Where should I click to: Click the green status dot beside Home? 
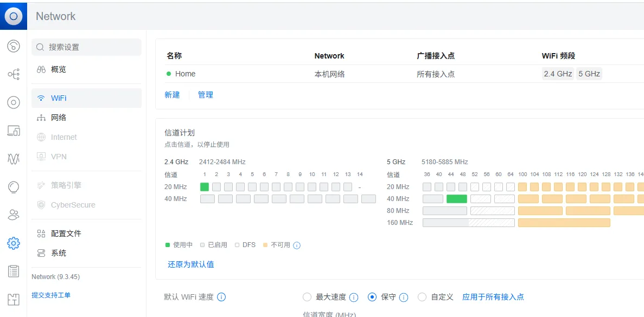pos(168,74)
